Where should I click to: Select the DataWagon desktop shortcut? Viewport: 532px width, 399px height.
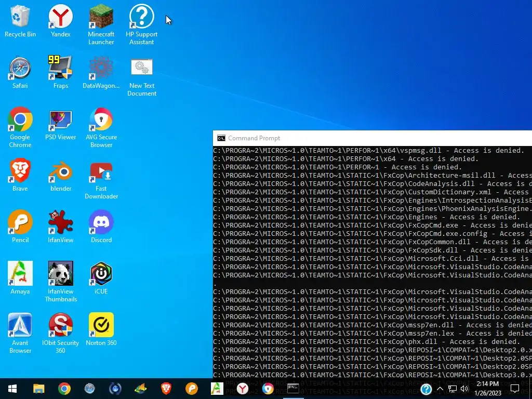click(x=101, y=73)
